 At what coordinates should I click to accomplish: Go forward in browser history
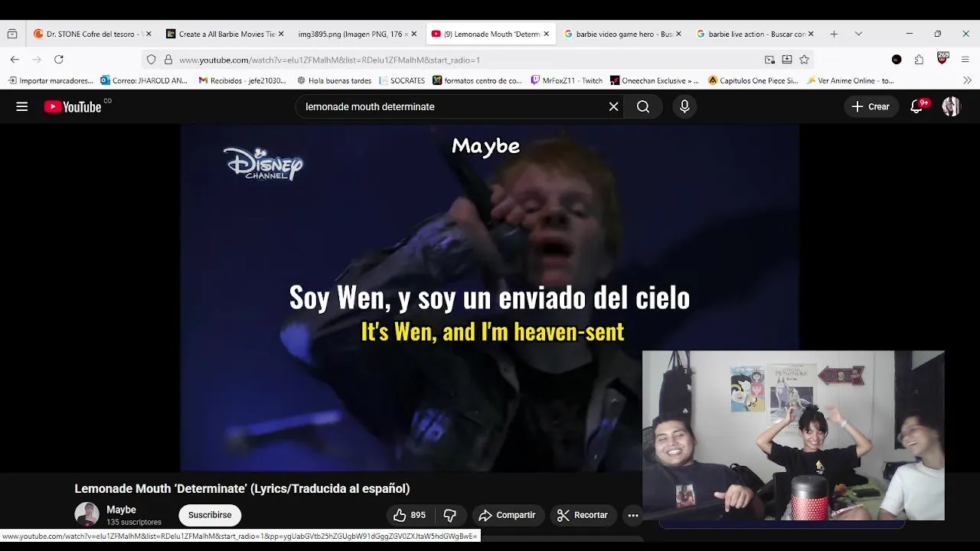(x=37, y=60)
